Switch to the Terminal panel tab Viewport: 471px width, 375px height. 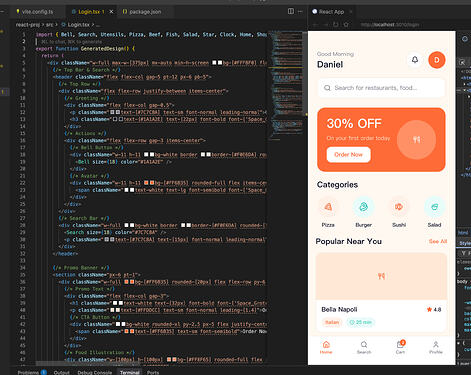[x=130, y=372]
